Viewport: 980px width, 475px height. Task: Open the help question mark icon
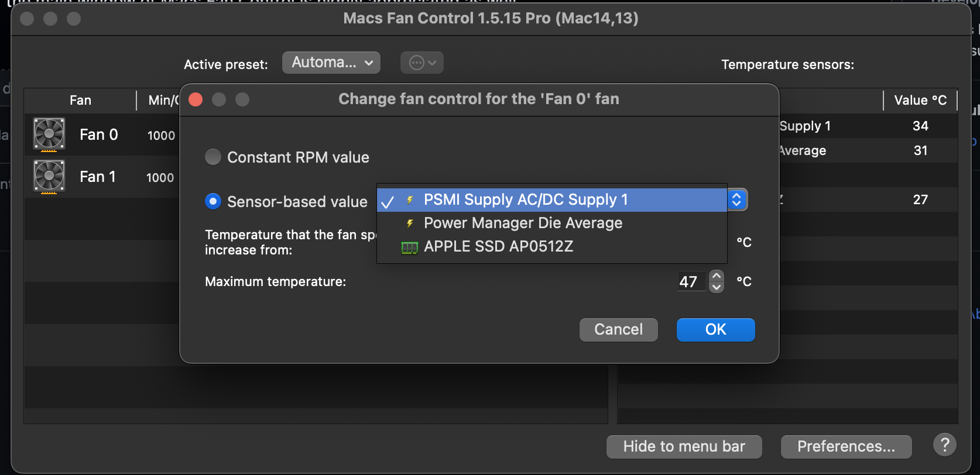pyautogui.click(x=944, y=445)
